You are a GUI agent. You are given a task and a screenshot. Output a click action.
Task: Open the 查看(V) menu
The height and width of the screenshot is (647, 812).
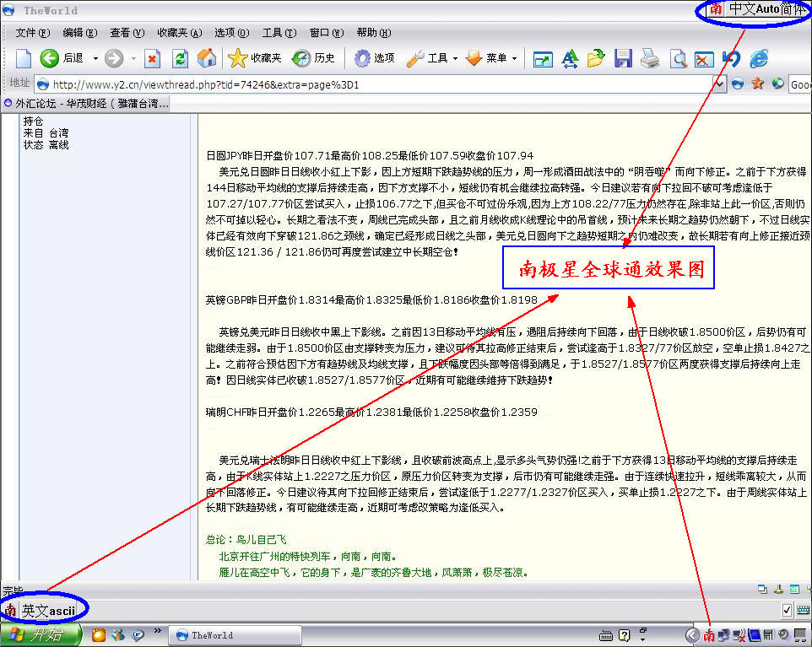point(127,33)
